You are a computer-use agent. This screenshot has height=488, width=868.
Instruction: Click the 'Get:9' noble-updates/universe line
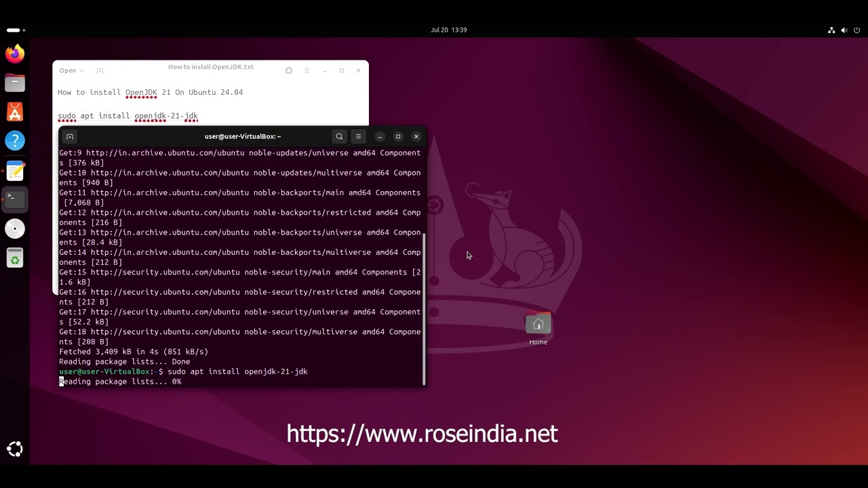240,158
